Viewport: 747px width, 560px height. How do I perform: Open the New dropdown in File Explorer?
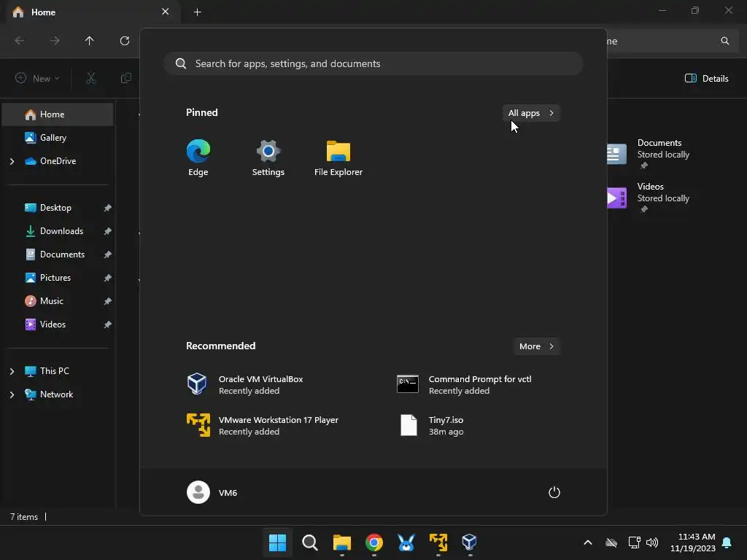click(37, 78)
